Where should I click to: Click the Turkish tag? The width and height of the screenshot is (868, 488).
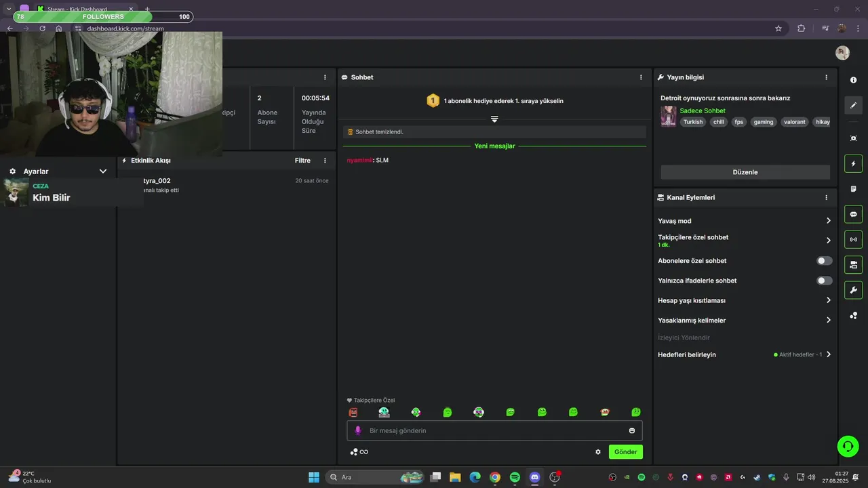693,122
